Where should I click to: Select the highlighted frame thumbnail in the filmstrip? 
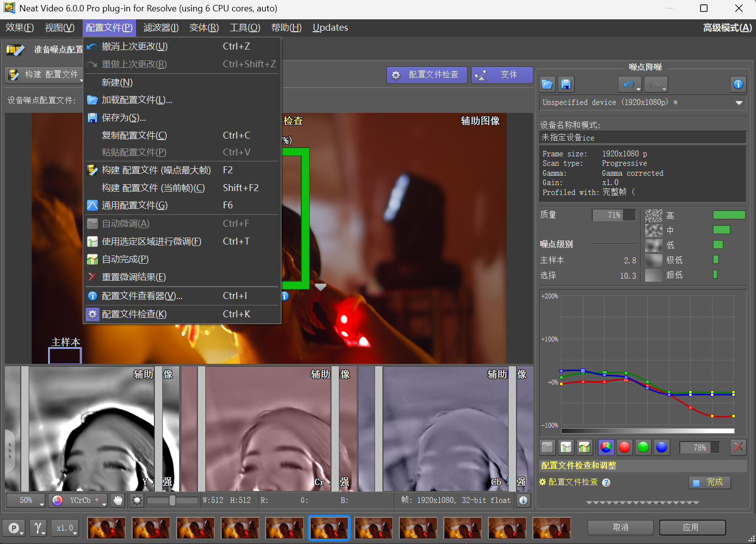point(329,528)
